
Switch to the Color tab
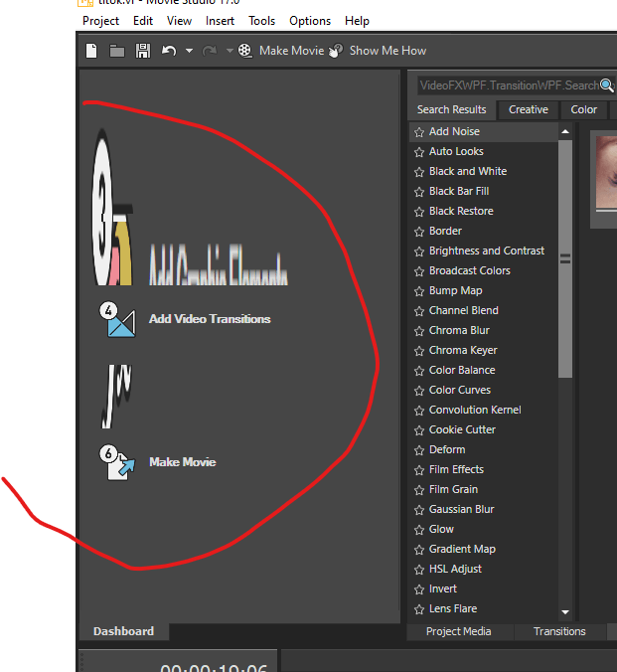click(583, 109)
